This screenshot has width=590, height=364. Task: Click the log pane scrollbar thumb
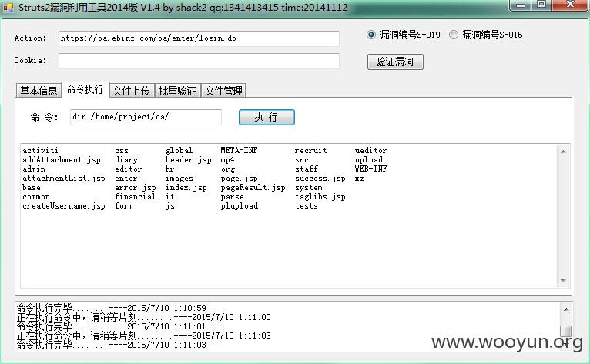[566, 331]
